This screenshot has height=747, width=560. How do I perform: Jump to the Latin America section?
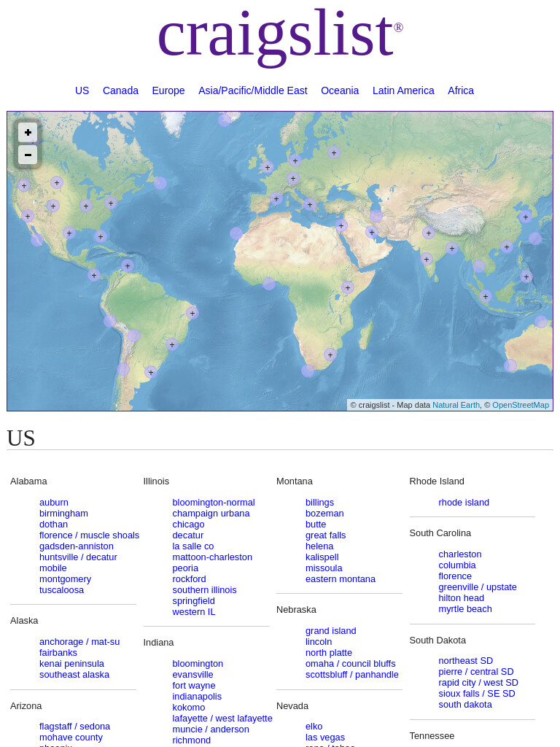coord(403,90)
